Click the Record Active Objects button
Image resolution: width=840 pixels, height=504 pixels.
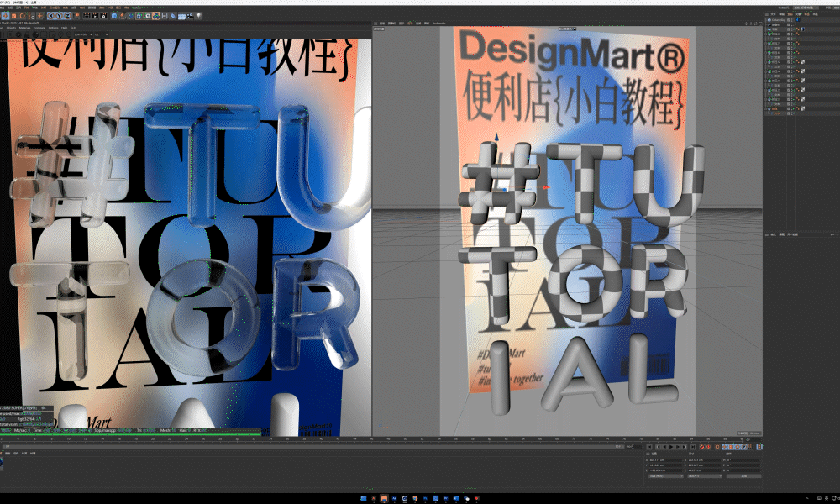701,447
